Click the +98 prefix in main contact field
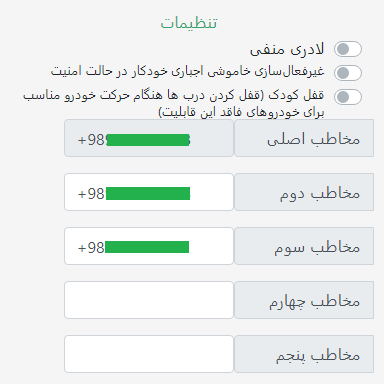This screenshot has height=384, width=384. pyautogui.click(x=92, y=140)
